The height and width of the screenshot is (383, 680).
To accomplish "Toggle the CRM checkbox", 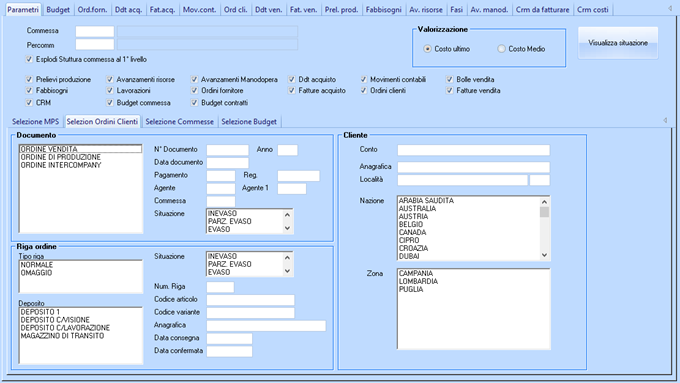I will pyautogui.click(x=29, y=103).
